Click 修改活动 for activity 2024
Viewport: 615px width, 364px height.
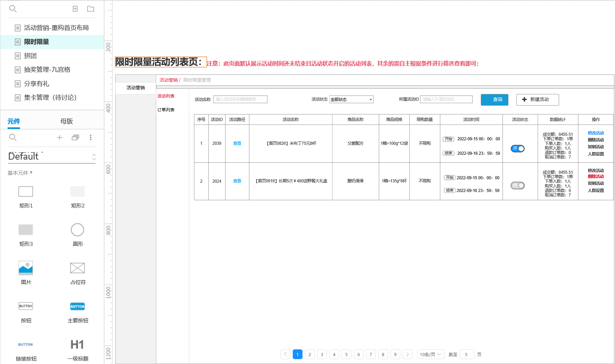tap(596, 171)
